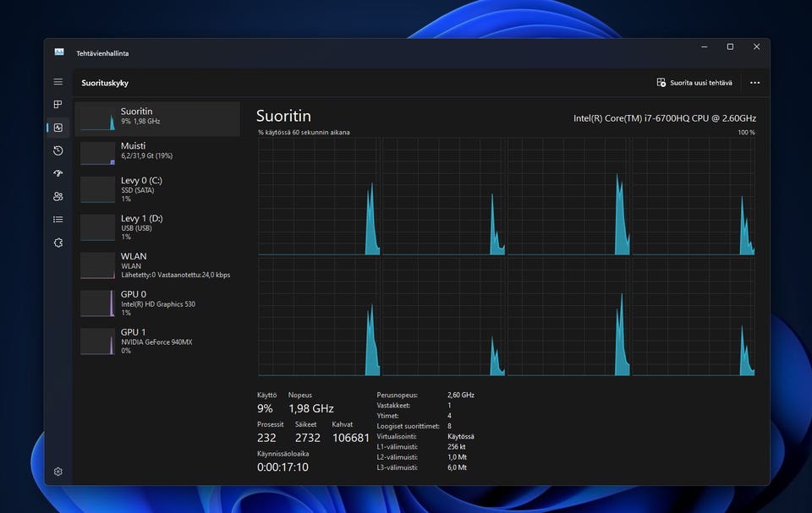
Task: Maximize the Tehtävienhallinta window
Action: [730, 46]
